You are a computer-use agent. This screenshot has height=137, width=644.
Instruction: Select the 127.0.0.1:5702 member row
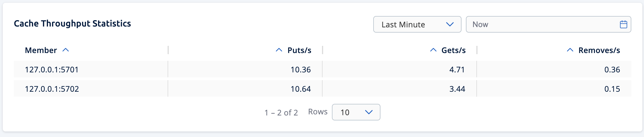click(52, 89)
